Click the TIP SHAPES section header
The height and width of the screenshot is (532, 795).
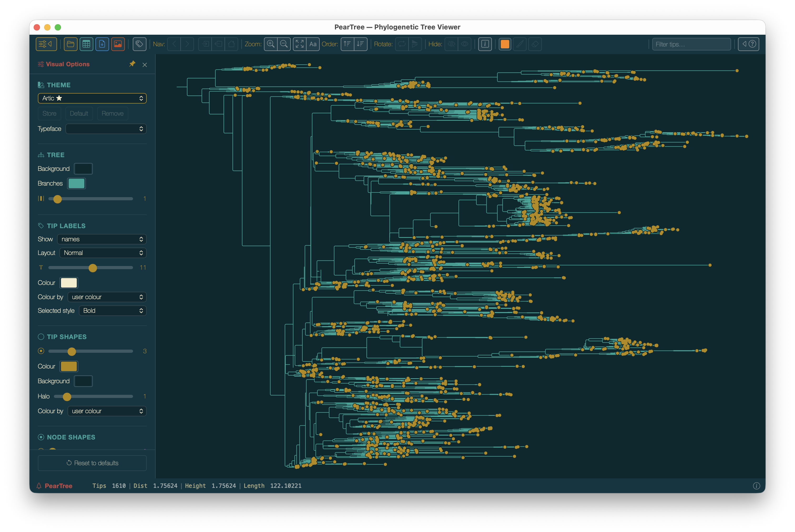pyautogui.click(x=67, y=336)
